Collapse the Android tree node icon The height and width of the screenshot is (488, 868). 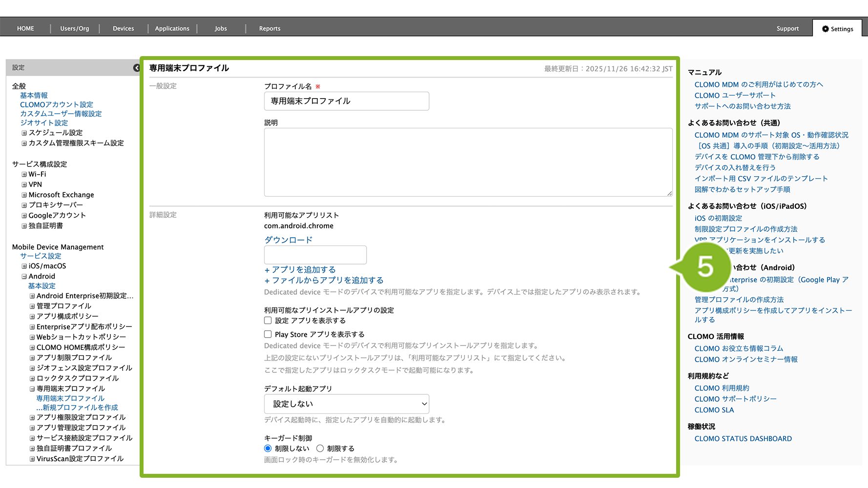click(24, 276)
